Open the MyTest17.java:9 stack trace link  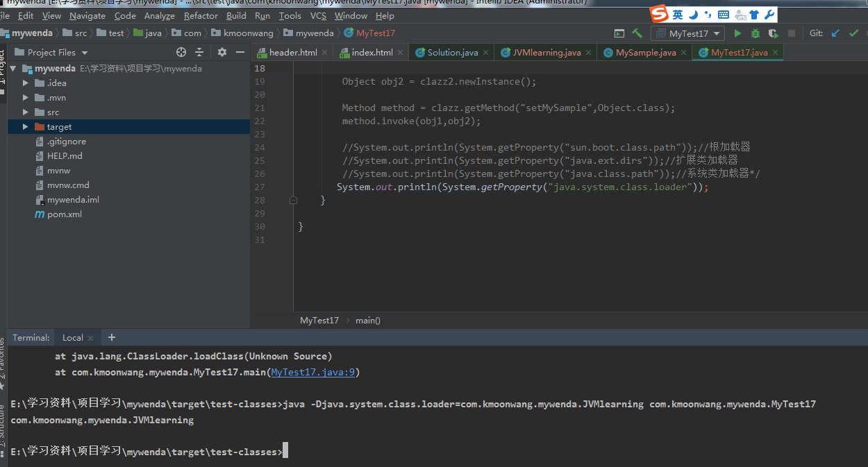313,373
